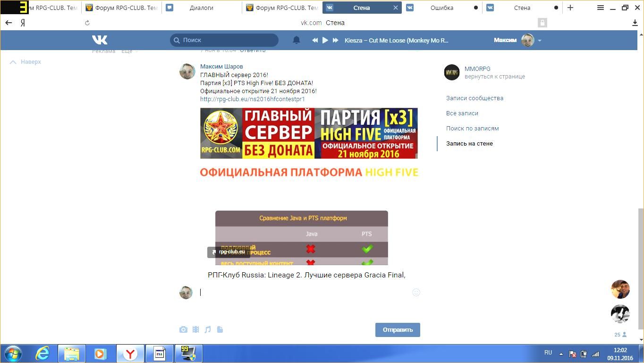The image size is (644, 363).
Task: Attach a video with film icon
Action: click(195, 330)
